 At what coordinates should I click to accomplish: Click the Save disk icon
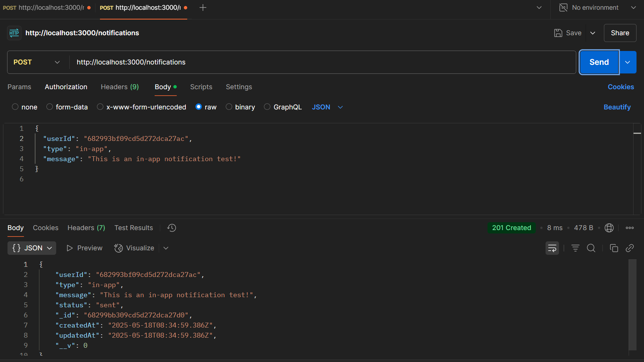[558, 33]
